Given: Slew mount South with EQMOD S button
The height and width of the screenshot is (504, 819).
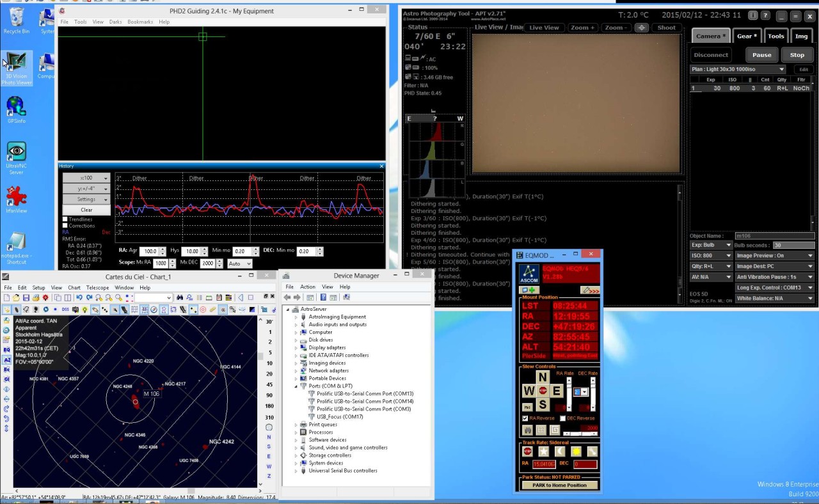Looking at the screenshot, I should [x=543, y=404].
